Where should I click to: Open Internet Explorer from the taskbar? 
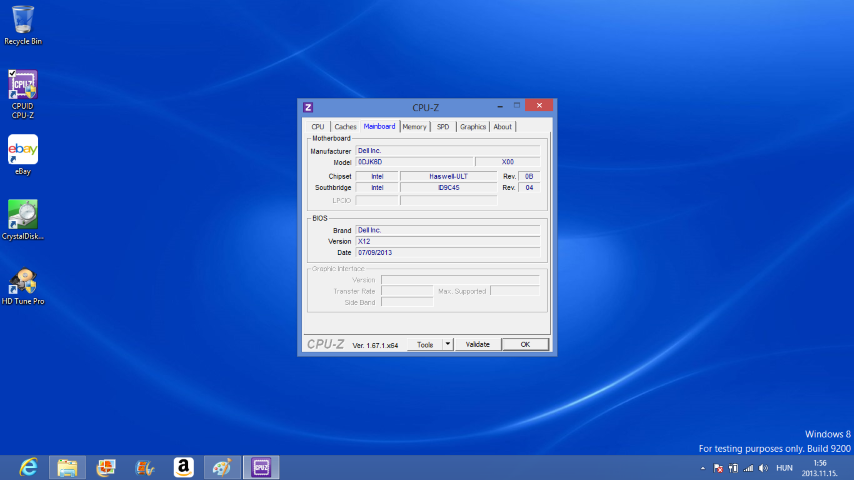pyautogui.click(x=28, y=467)
